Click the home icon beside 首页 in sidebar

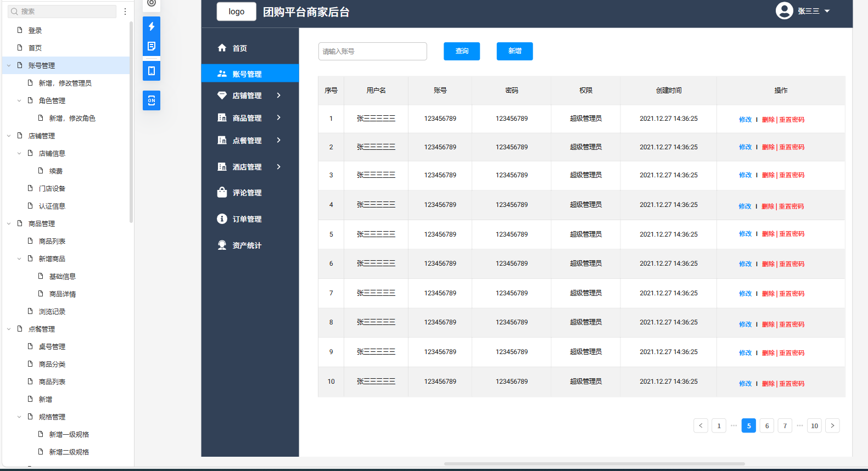222,48
